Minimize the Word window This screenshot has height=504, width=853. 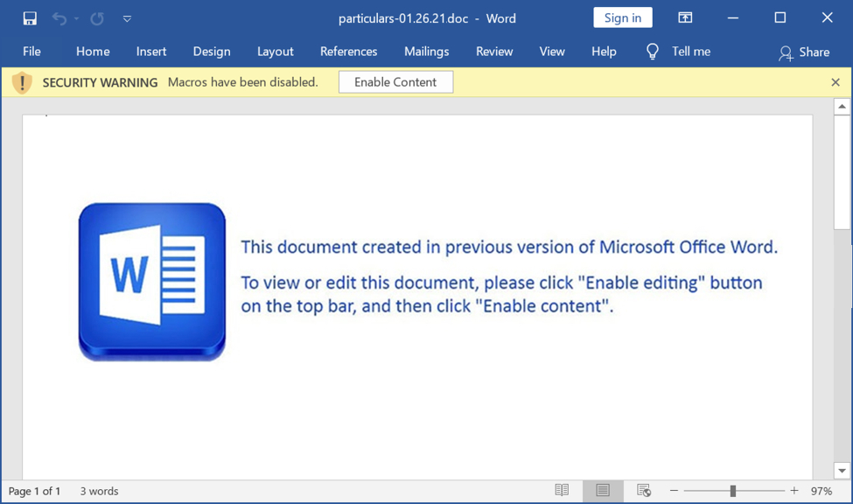(x=733, y=18)
